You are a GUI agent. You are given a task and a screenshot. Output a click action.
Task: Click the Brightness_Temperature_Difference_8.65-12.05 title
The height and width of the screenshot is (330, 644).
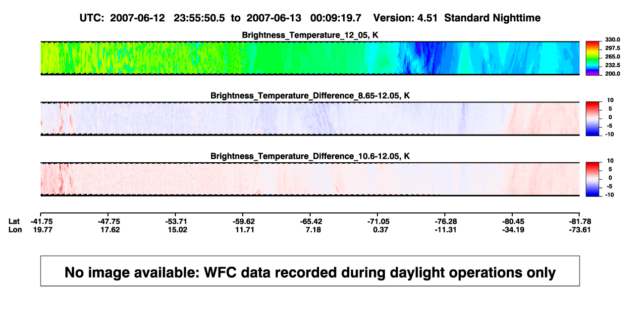pos(310,95)
